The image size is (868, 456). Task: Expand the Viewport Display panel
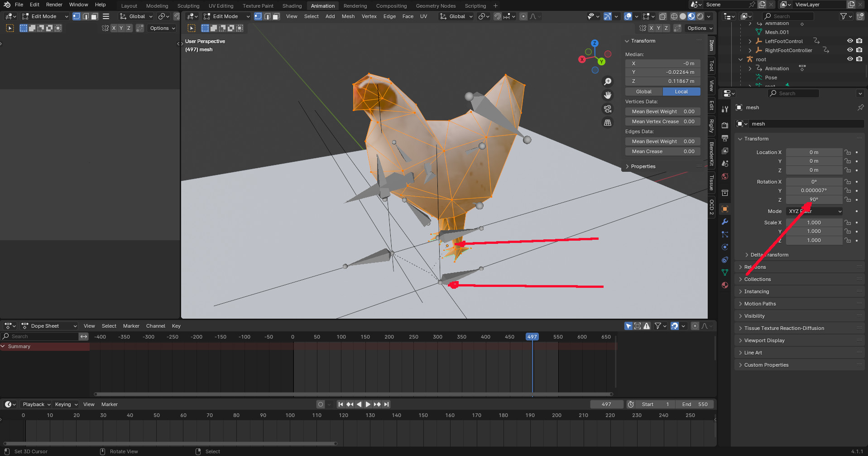click(764, 340)
